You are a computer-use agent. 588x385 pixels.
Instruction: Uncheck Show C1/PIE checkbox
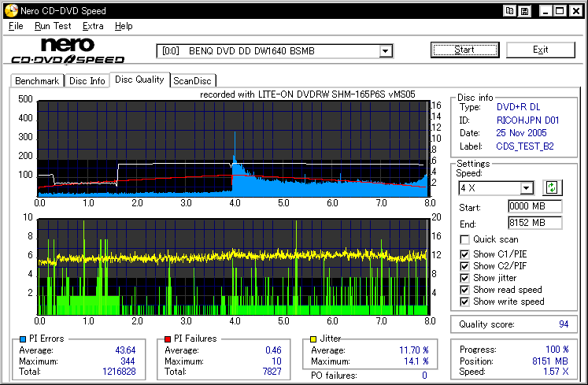coord(465,254)
